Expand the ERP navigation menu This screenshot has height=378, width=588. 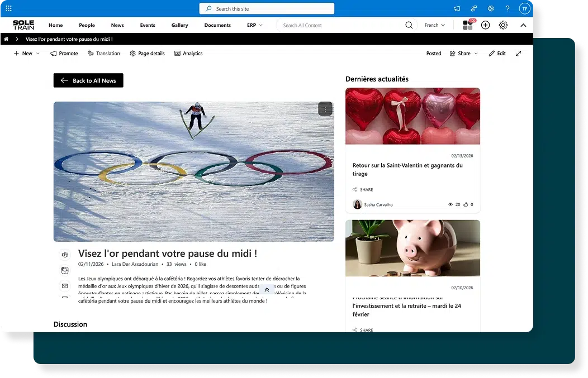point(254,25)
